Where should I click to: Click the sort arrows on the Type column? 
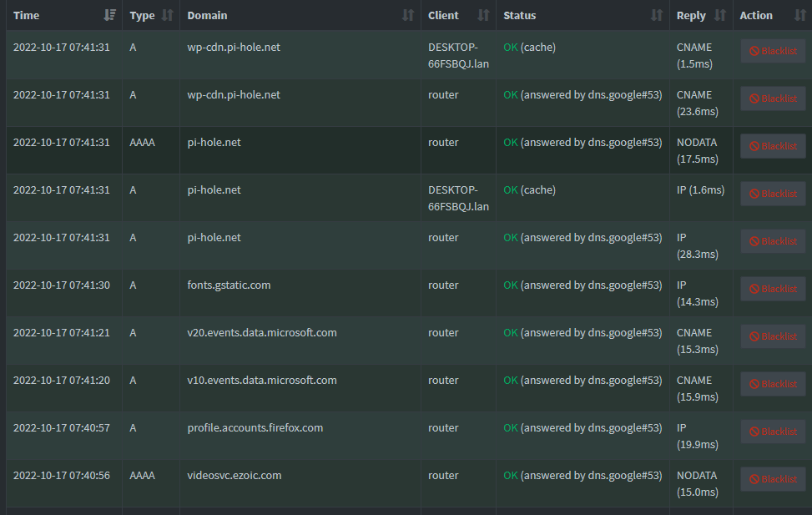tap(167, 15)
